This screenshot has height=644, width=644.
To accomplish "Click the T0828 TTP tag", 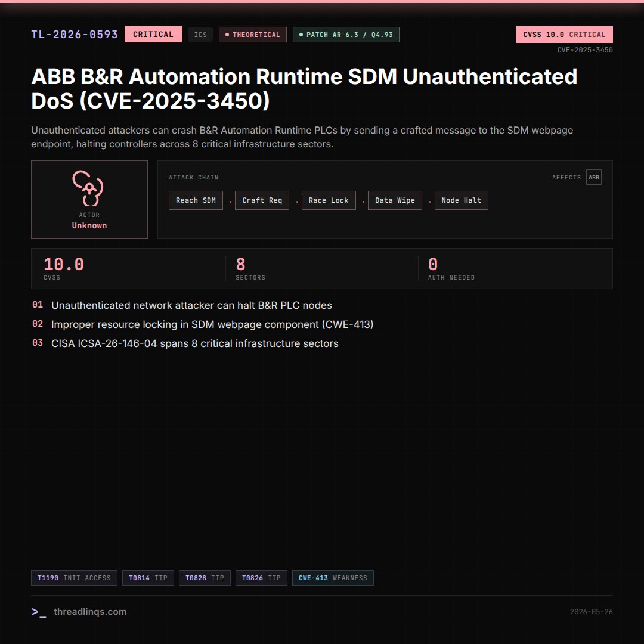I will [205, 578].
